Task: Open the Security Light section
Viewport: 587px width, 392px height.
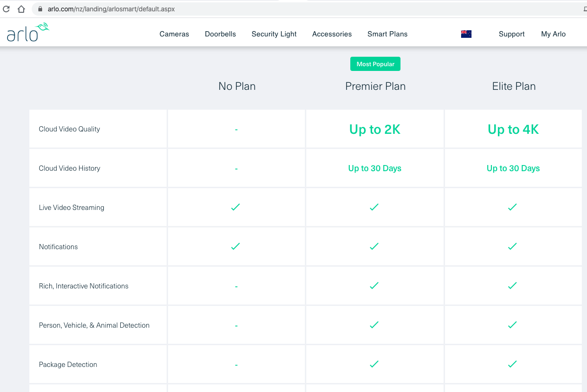Action: point(274,34)
